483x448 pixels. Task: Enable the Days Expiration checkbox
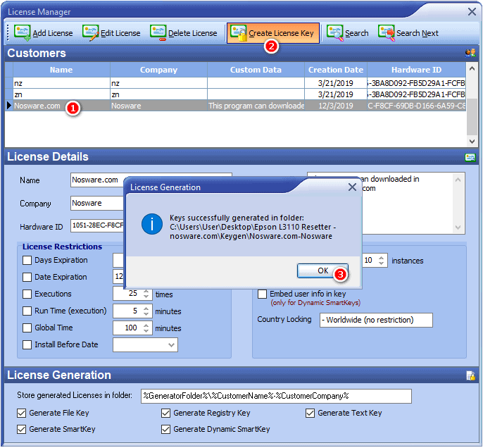click(x=27, y=261)
